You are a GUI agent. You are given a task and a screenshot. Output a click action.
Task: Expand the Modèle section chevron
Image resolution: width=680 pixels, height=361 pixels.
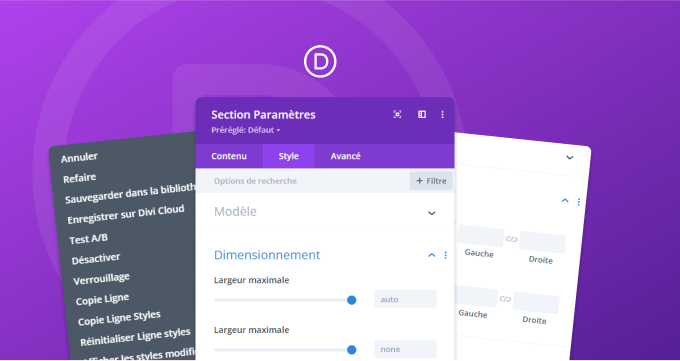click(432, 213)
